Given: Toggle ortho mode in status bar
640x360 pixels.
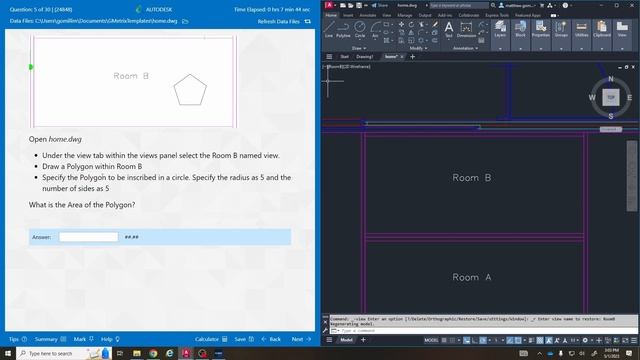Looking at the screenshot, I should tap(475, 340).
